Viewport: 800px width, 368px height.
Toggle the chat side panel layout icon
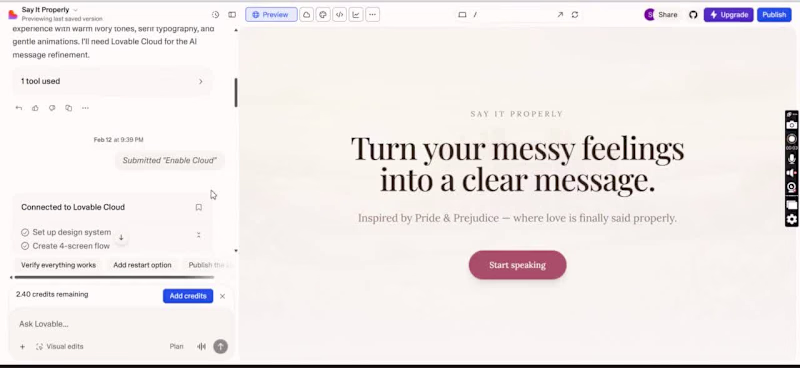232,15
